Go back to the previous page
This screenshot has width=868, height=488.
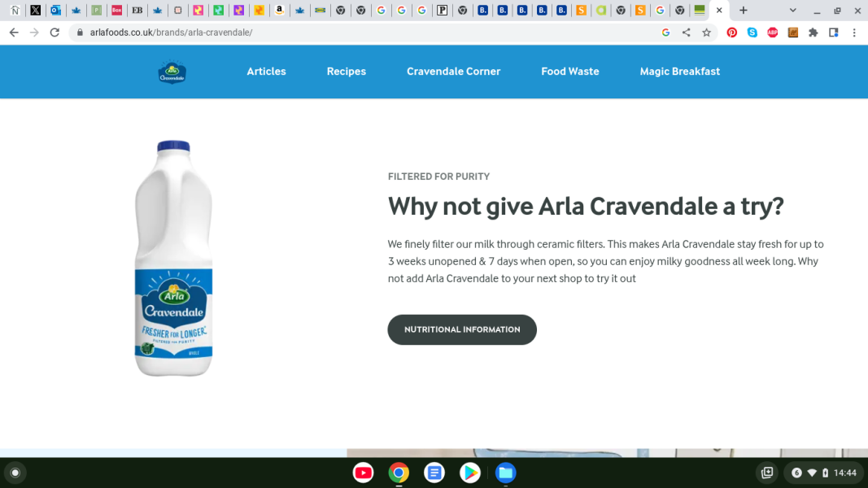point(14,33)
